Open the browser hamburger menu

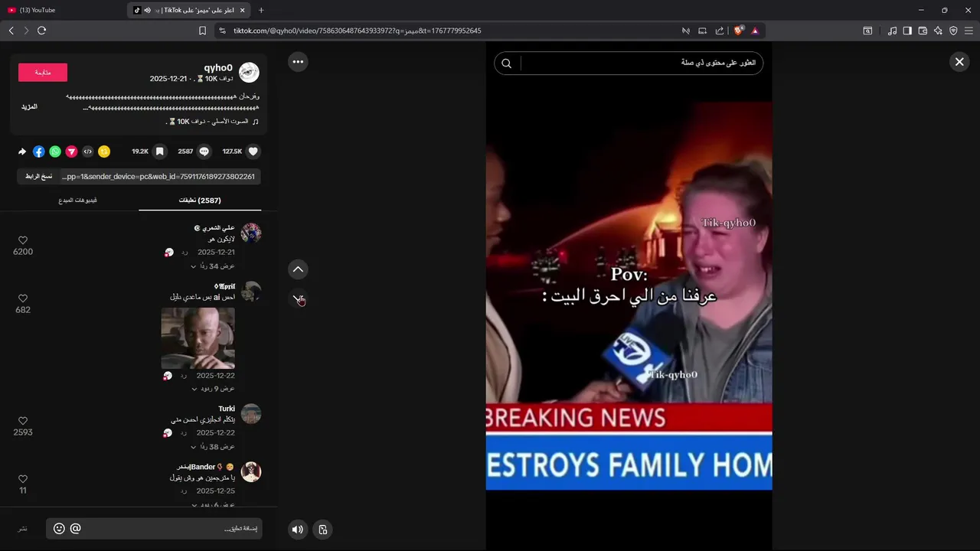coord(969,31)
